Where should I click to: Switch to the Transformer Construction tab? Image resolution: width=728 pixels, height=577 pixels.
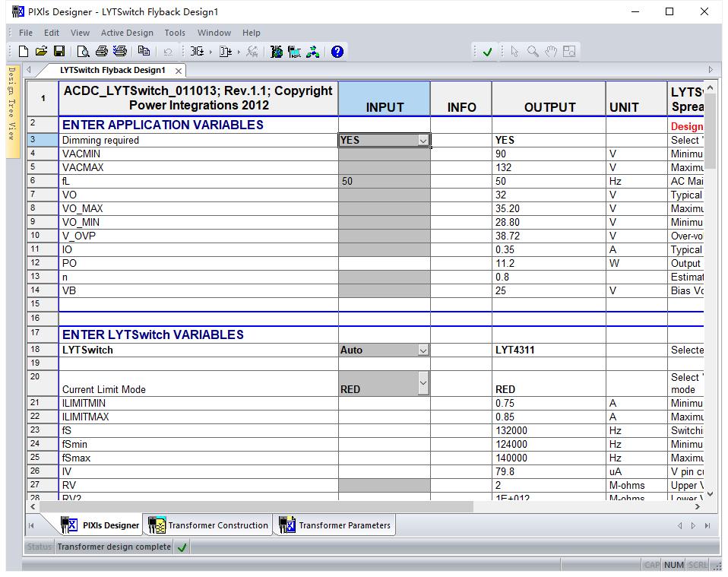click(208, 525)
